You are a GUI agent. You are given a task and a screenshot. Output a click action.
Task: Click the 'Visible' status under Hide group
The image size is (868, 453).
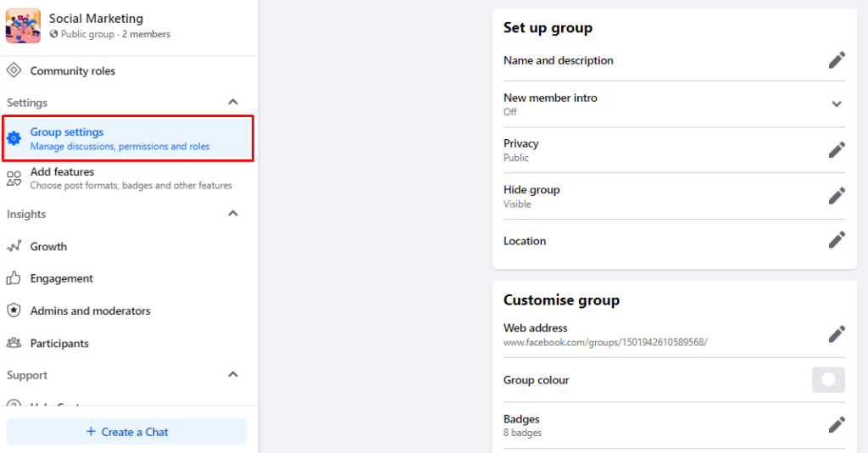pyautogui.click(x=517, y=204)
